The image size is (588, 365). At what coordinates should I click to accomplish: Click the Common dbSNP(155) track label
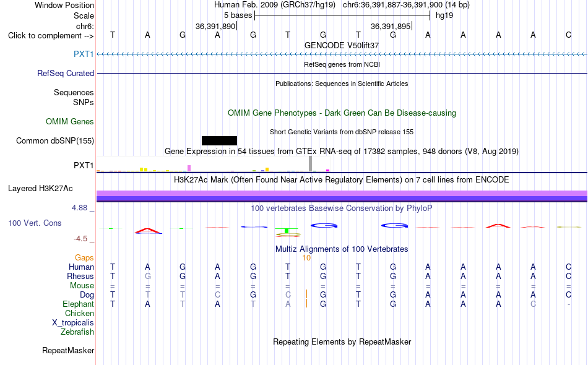(x=54, y=140)
